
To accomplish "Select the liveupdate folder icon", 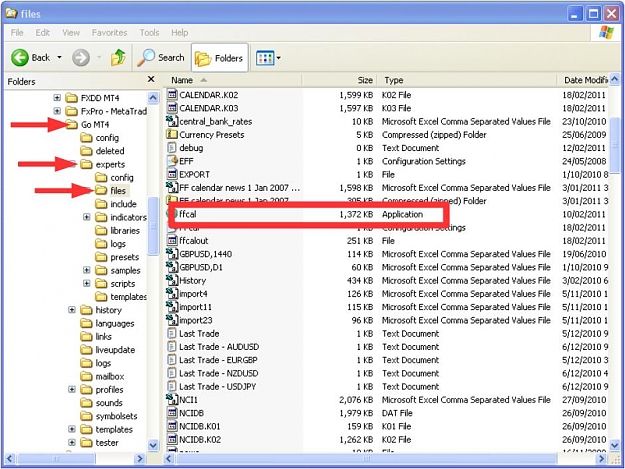I will pos(86,350).
